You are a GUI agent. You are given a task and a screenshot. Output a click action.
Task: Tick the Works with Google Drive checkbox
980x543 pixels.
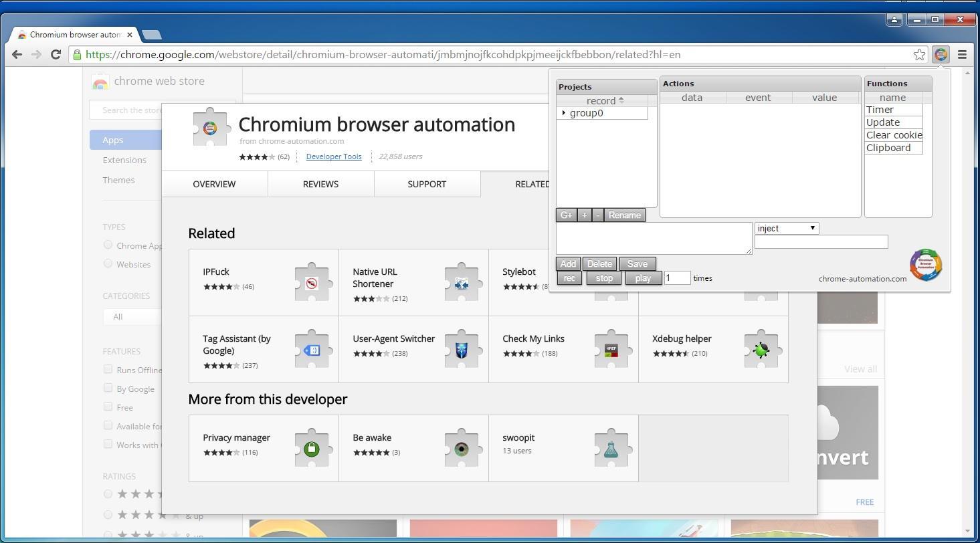tap(108, 444)
